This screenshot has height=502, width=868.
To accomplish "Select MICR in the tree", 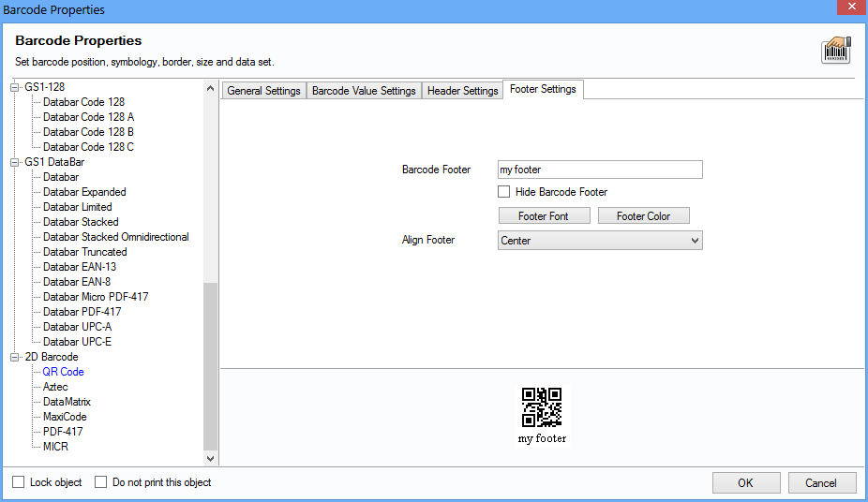I will pos(56,446).
